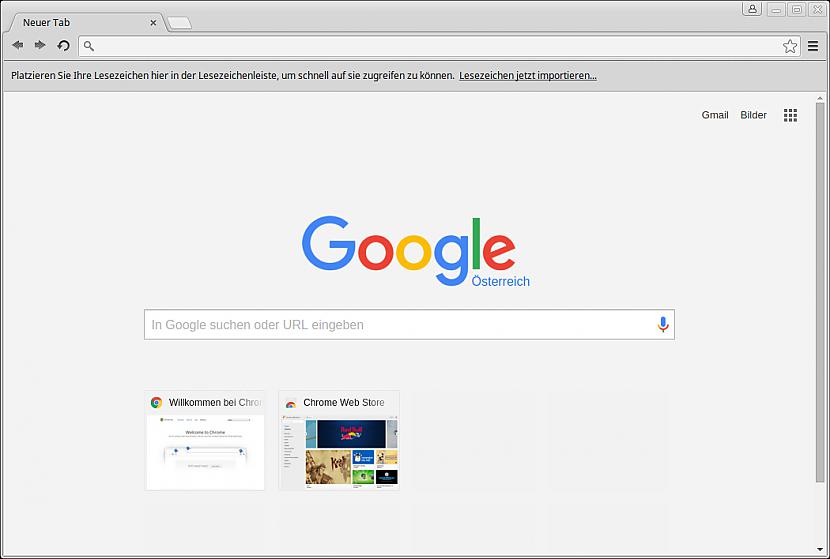Close the browser window
The width and height of the screenshot is (830, 559).
[817, 9]
